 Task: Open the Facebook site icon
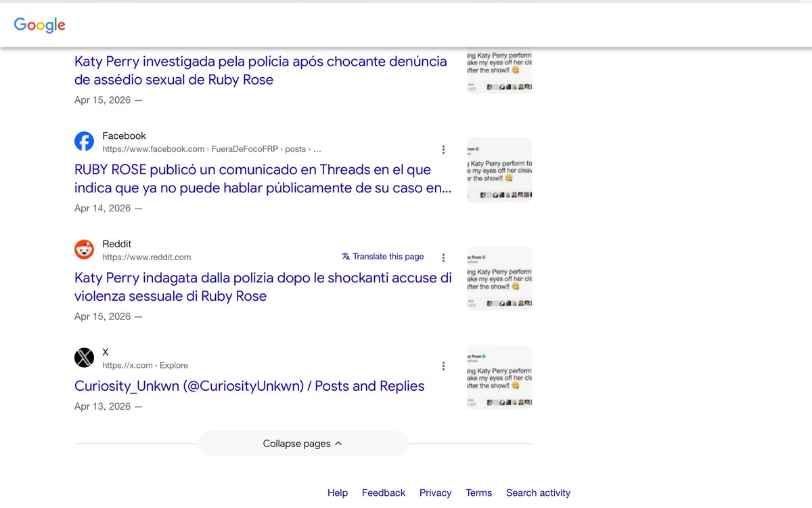coord(84,142)
